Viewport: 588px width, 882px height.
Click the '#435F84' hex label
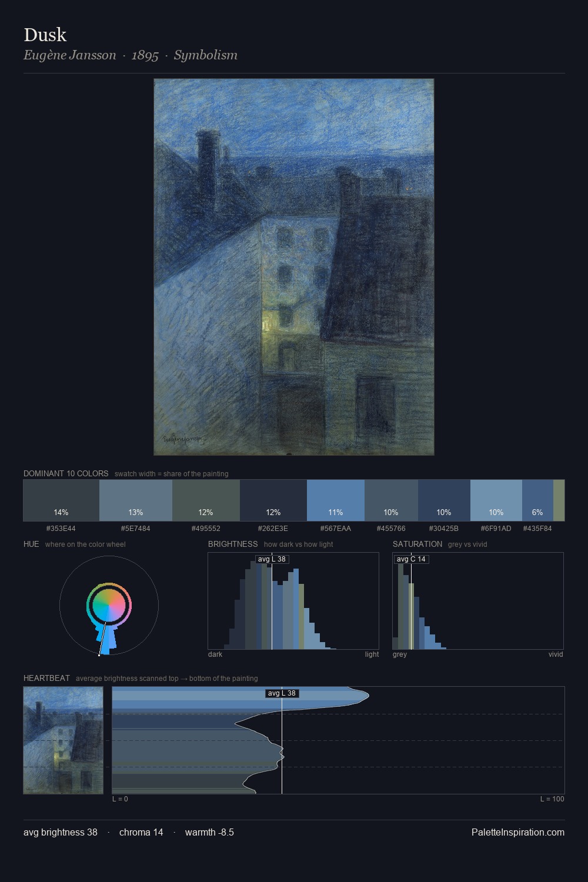[537, 528]
